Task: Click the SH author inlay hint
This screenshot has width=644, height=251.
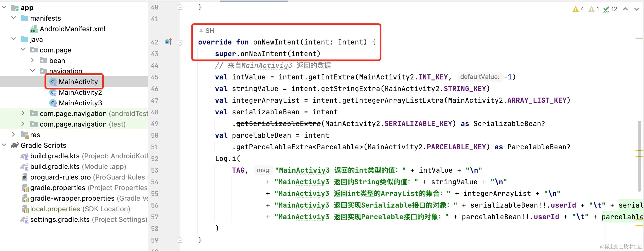Action: click(207, 30)
